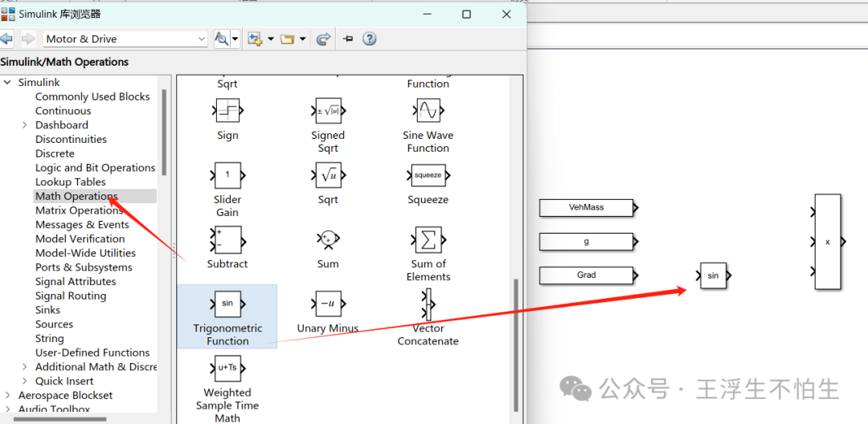
Task: Select Logic and Bit Operations library
Action: 95,168
